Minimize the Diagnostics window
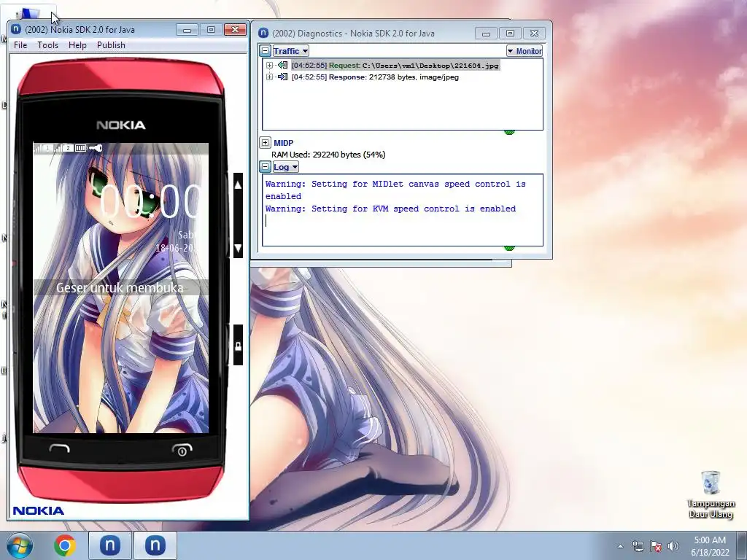This screenshot has width=747, height=560. (x=486, y=34)
